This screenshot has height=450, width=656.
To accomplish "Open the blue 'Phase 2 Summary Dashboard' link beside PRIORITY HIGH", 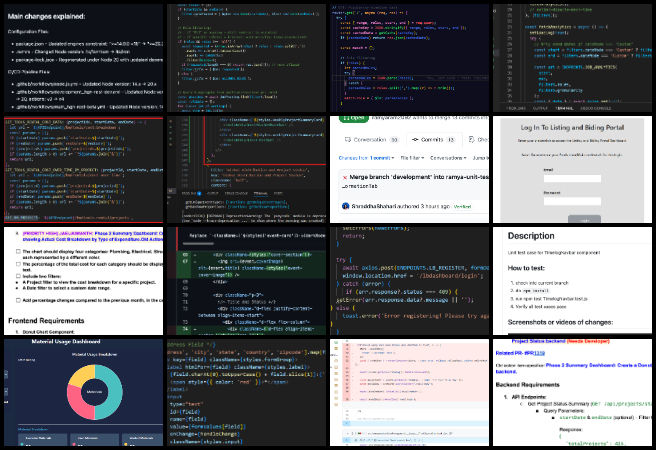I will 128,234.
